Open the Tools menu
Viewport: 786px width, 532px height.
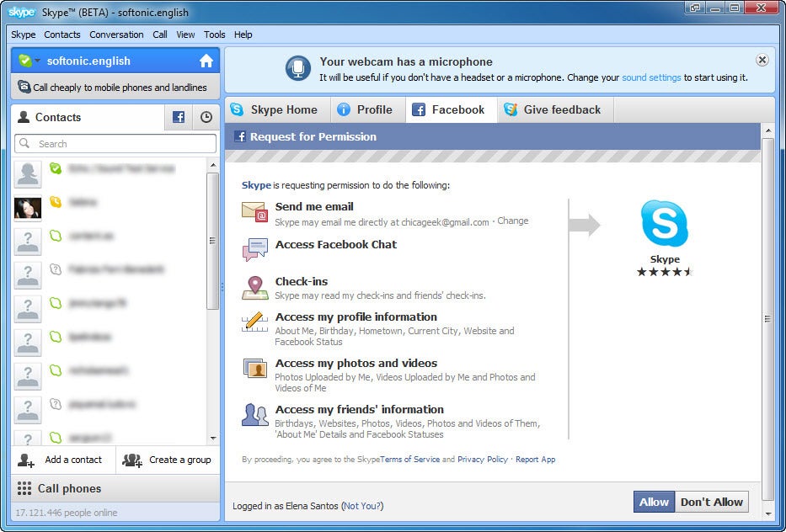[214, 35]
